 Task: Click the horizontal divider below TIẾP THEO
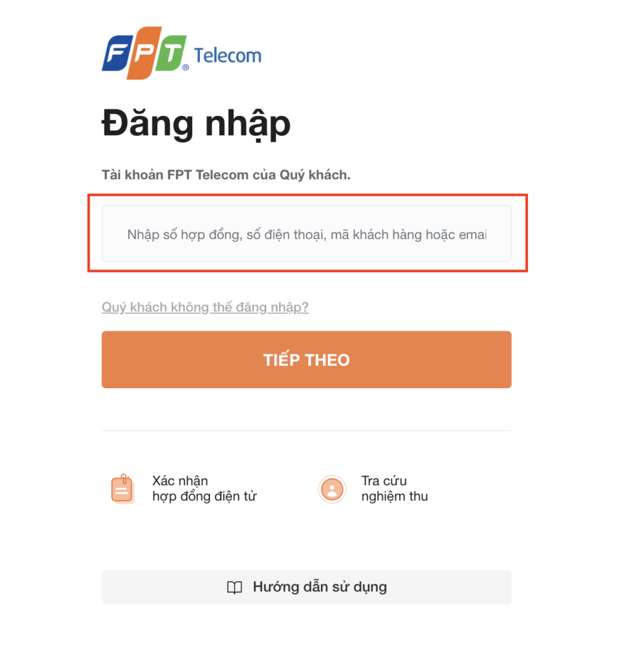[306, 431]
